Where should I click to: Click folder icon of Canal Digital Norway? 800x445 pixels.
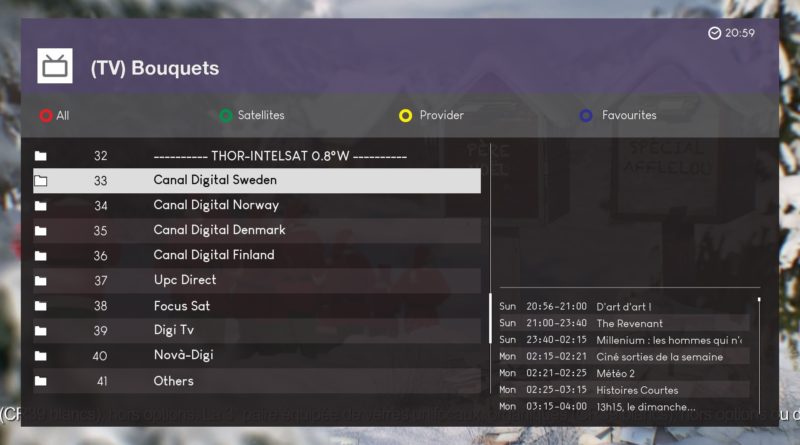coord(41,206)
